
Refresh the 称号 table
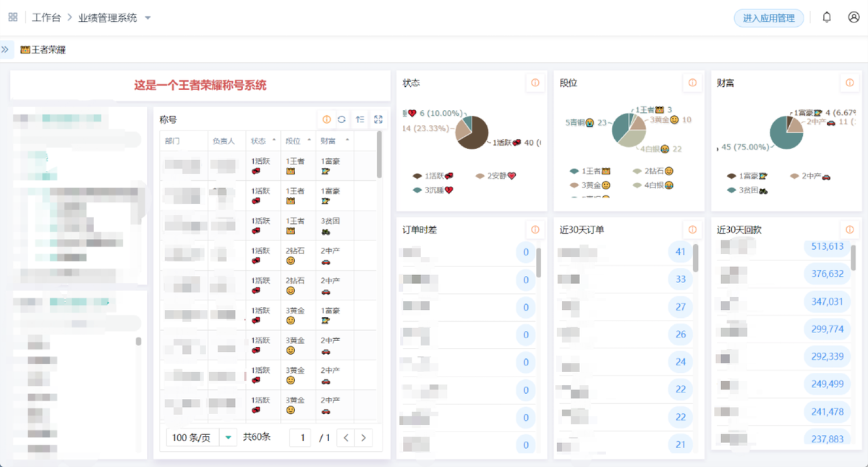tap(341, 119)
